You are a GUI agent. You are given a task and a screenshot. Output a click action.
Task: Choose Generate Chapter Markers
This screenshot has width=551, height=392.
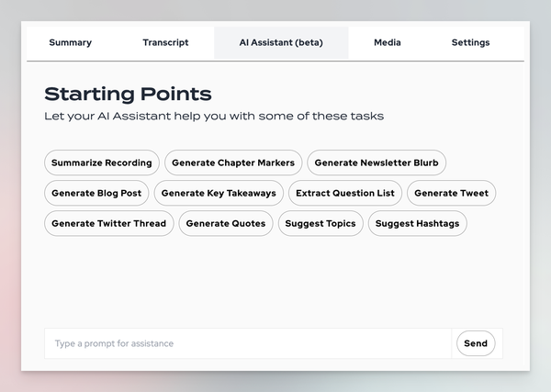coord(233,162)
